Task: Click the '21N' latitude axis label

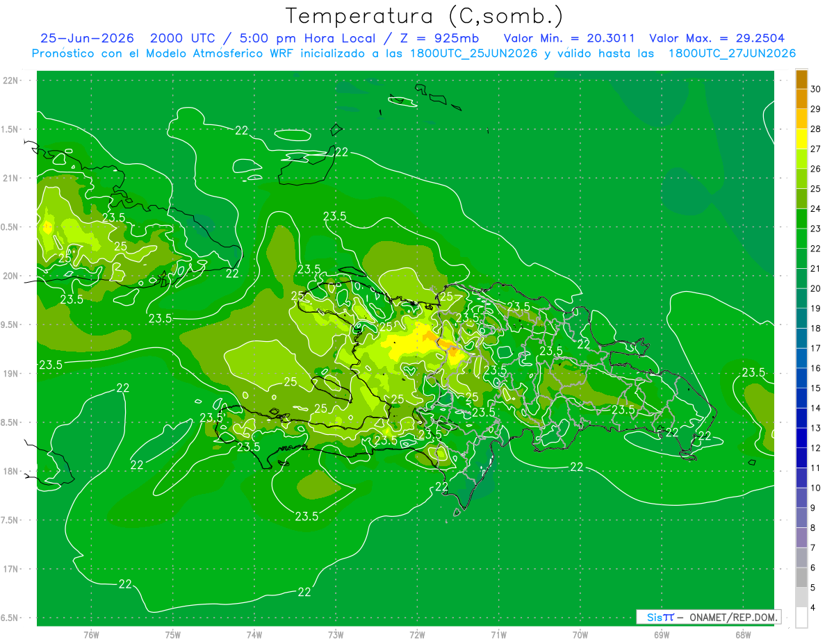Action: coord(11,178)
